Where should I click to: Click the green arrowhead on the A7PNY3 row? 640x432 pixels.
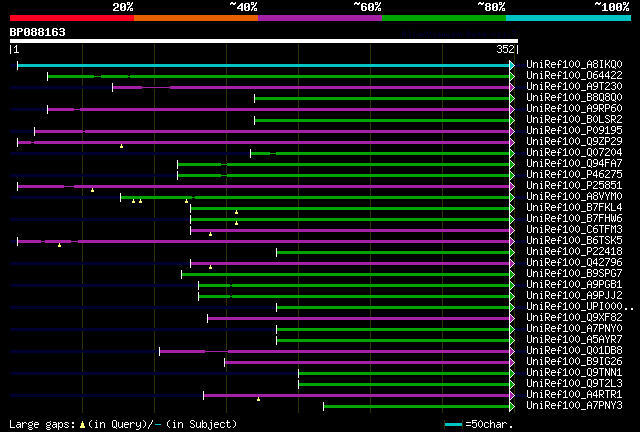click(x=512, y=407)
